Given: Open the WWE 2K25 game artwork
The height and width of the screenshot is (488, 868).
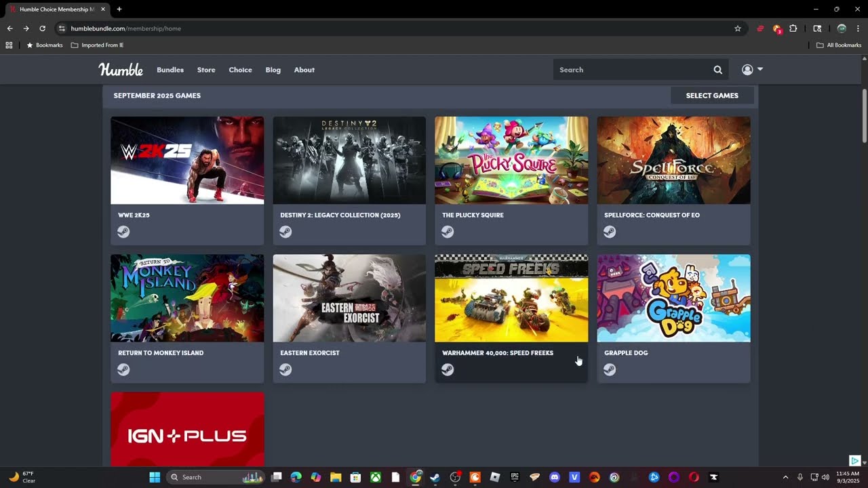Looking at the screenshot, I should tap(187, 160).
